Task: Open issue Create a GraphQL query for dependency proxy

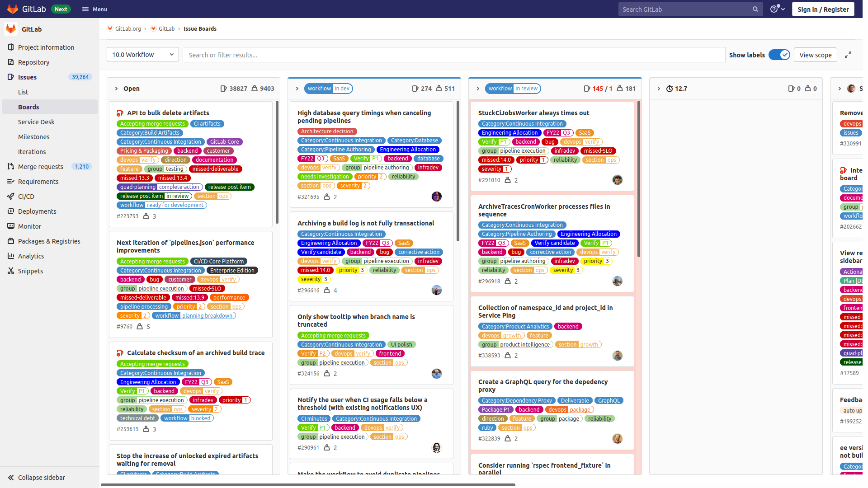Action: [x=543, y=385]
